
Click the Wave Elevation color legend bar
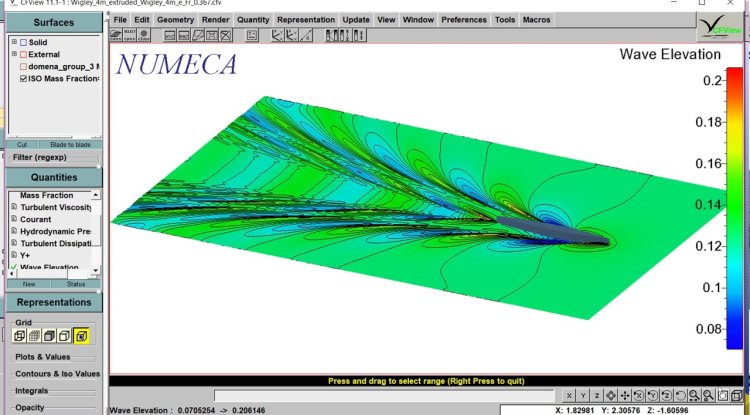tap(734, 208)
